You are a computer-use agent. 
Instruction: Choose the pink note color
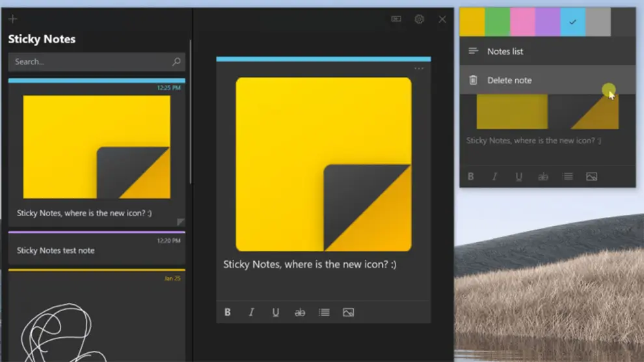[x=523, y=21]
